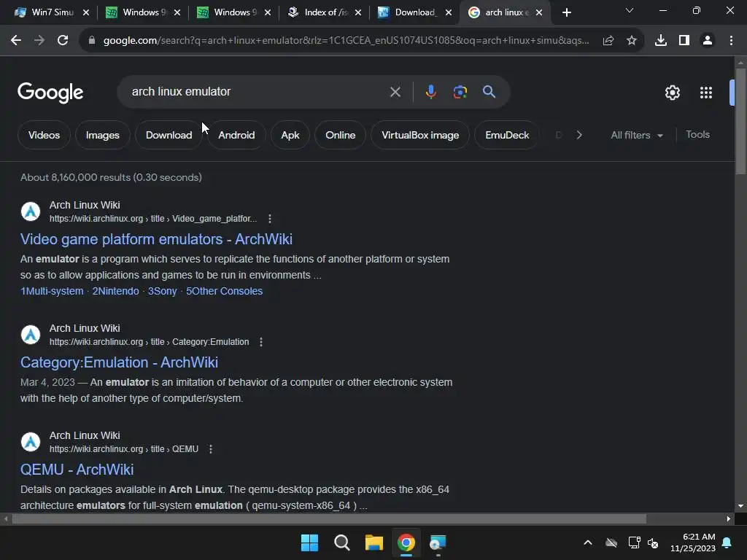This screenshot has height=560, width=747.
Task: Select the EmuDeck filter chip
Action: click(507, 135)
